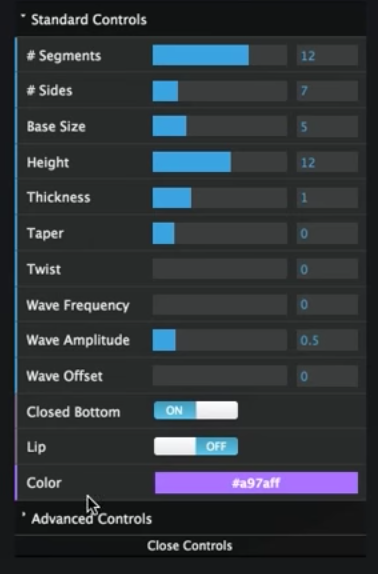Collapse the Standard Controls section
This screenshot has width=378, height=574.
84,20
